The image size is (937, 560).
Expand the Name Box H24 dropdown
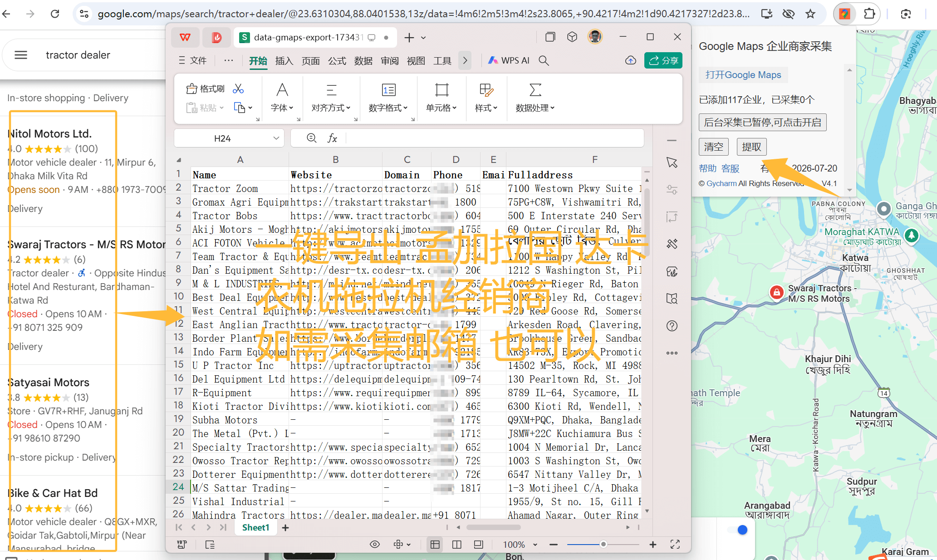tap(276, 138)
